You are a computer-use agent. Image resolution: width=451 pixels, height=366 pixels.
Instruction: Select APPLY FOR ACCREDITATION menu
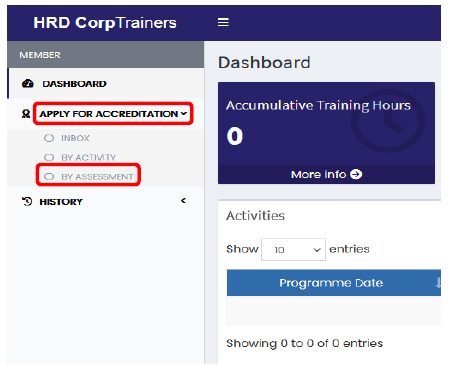click(x=109, y=114)
